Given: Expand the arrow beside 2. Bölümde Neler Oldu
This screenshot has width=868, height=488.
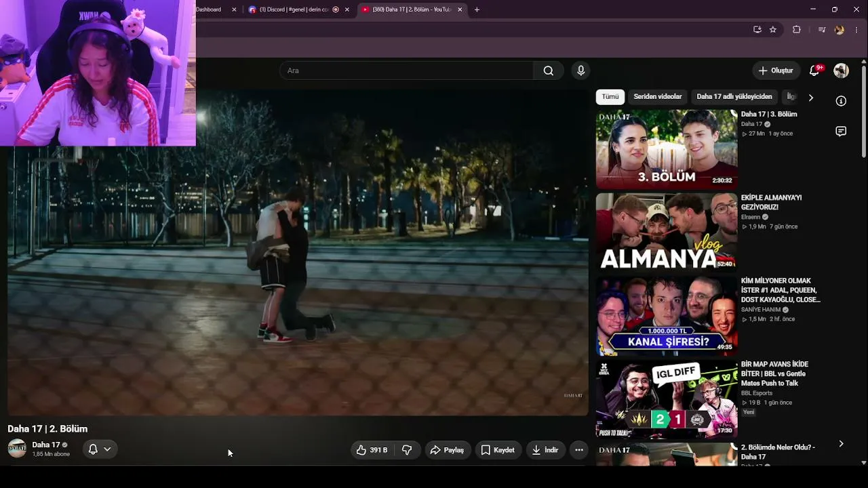Looking at the screenshot, I should point(841,444).
